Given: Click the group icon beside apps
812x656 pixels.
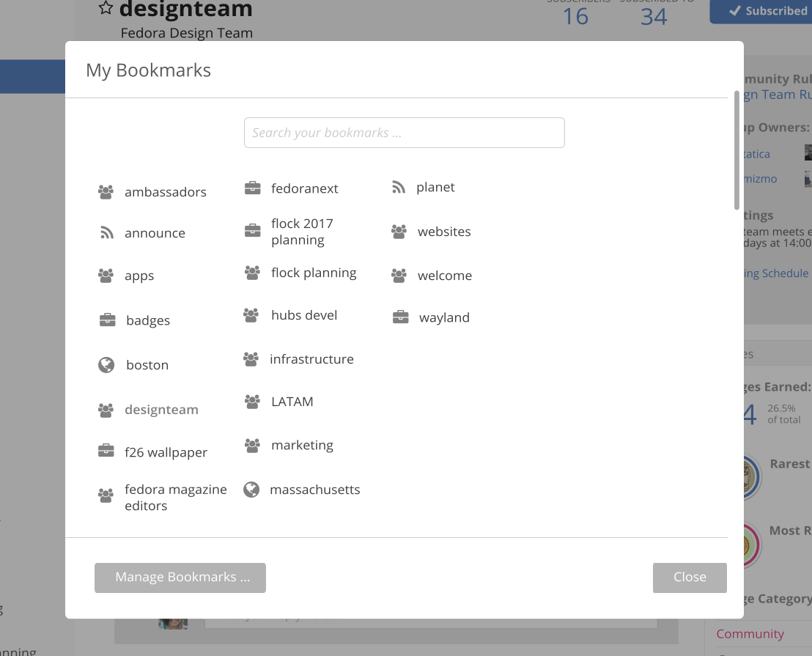Looking at the screenshot, I should coord(106,276).
